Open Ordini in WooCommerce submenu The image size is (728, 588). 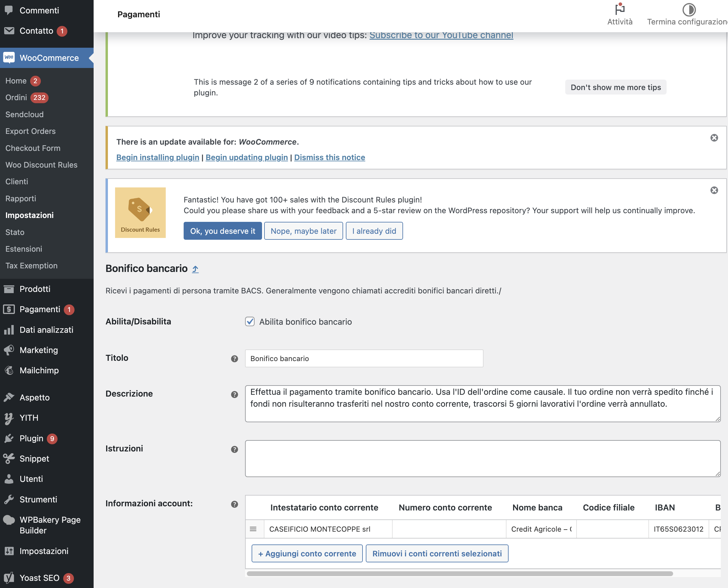pos(16,98)
